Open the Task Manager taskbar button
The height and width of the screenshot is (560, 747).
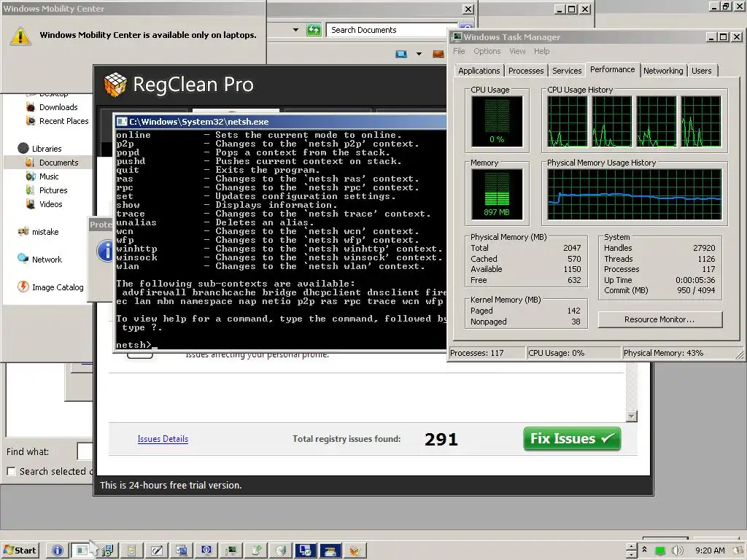(x=231, y=551)
